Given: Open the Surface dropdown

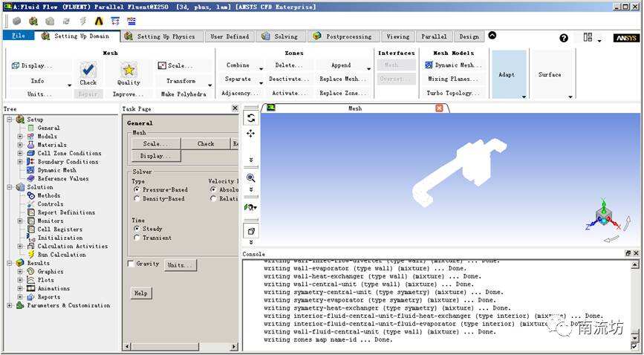Looking at the screenshot, I should [552, 75].
